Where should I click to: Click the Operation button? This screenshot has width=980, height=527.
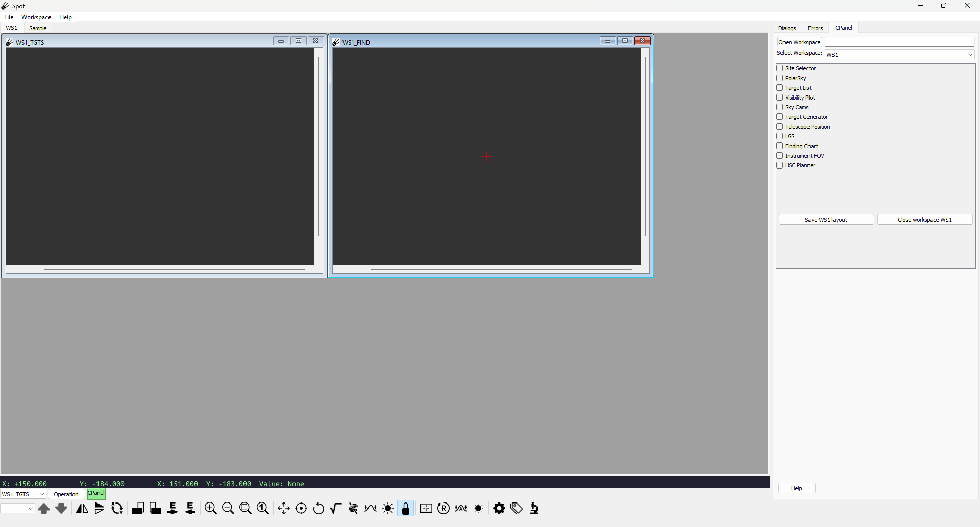pyautogui.click(x=66, y=494)
